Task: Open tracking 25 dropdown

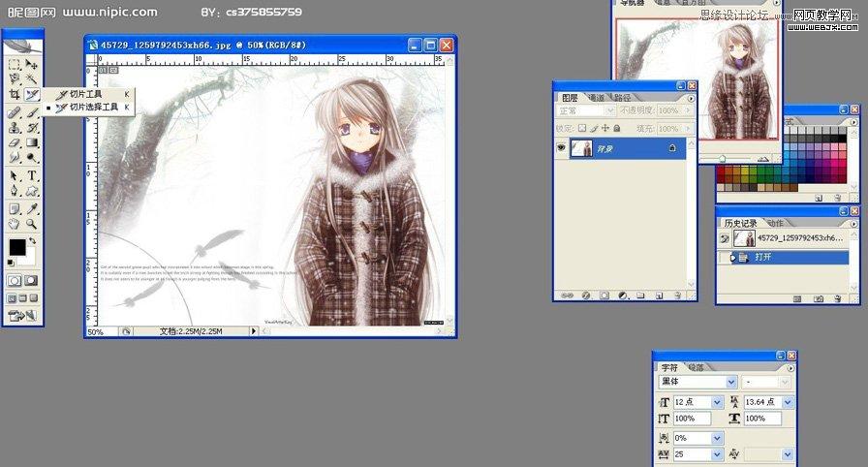Action: 718,454
